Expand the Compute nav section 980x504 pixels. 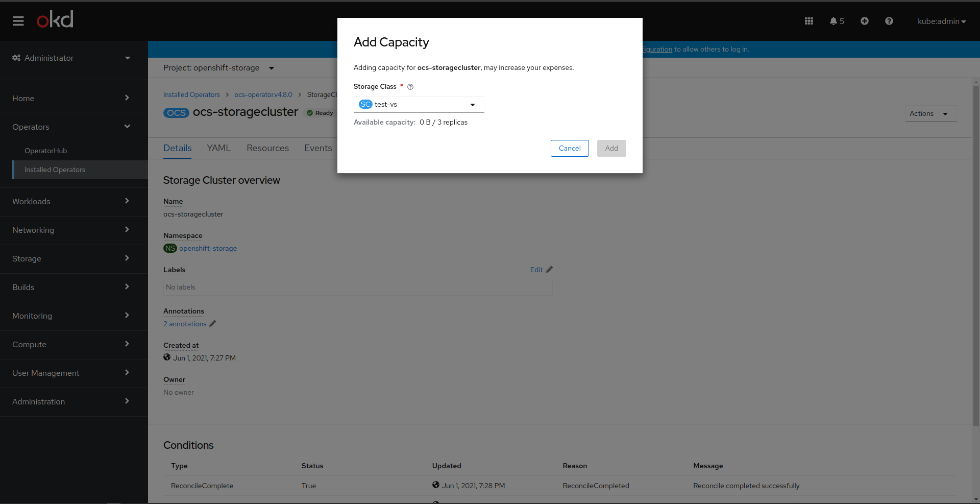point(74,344)
